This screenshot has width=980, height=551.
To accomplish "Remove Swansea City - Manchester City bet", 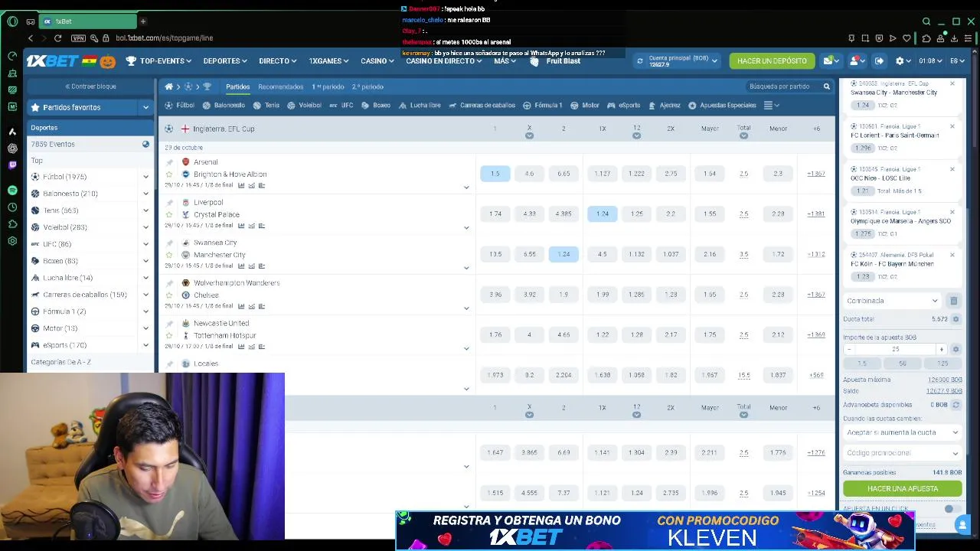I will 952,83.
